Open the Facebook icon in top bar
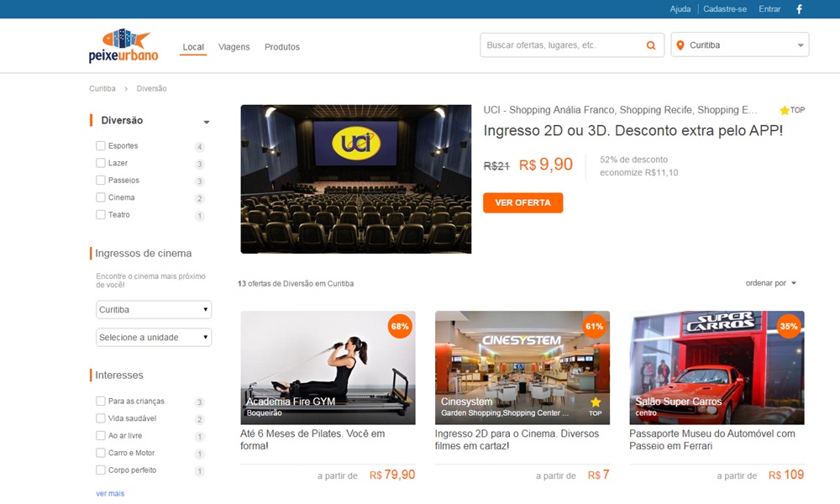Viewport: 840px width, 504px height. click(x=799, y=9)
